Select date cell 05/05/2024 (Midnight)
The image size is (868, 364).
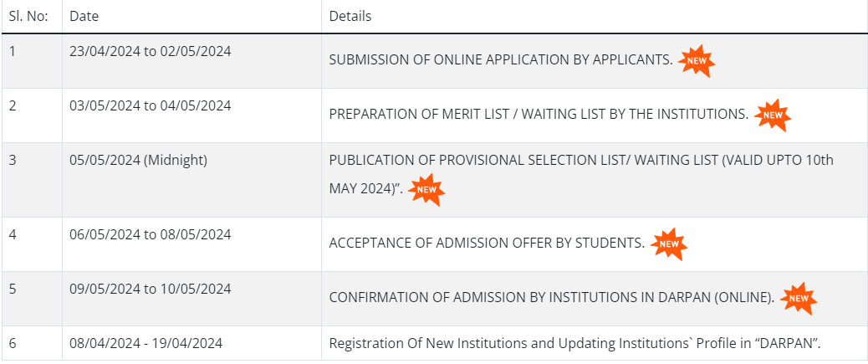(138, 161)
